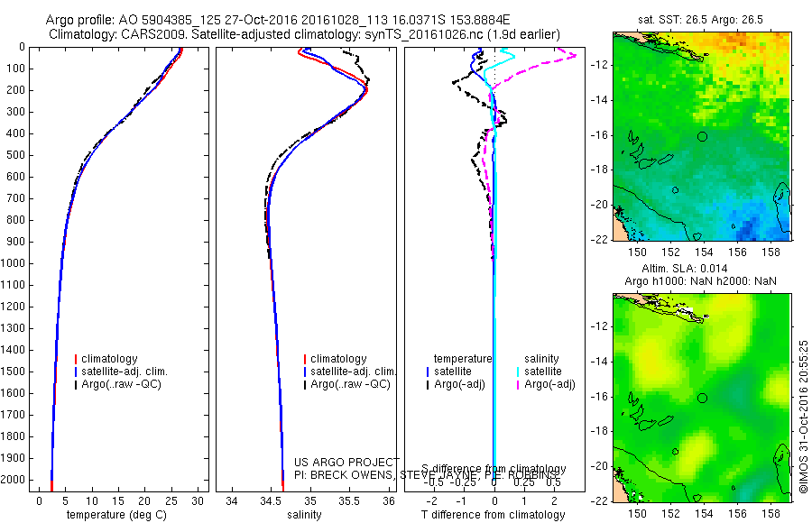This screenshot has height=523, width=812.
Task: Click the 'US ARGO PROJECT' text
Action: (x=346, y=462)
